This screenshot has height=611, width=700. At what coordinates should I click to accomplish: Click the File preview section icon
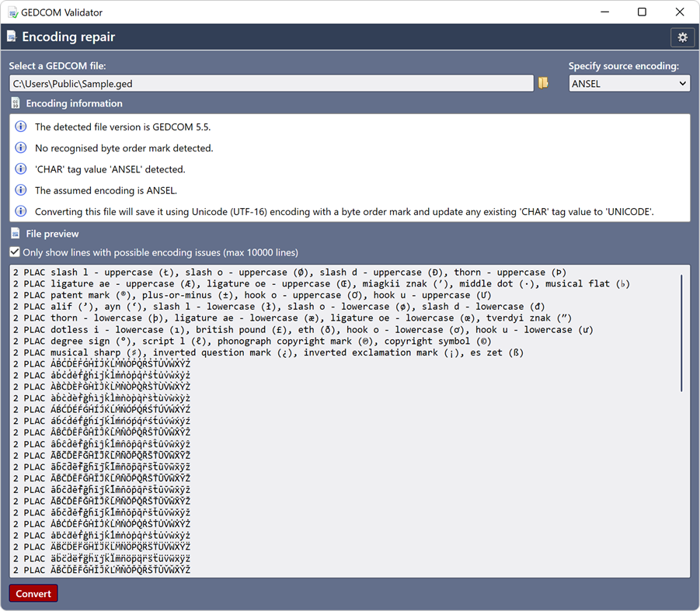coord(15,233)
